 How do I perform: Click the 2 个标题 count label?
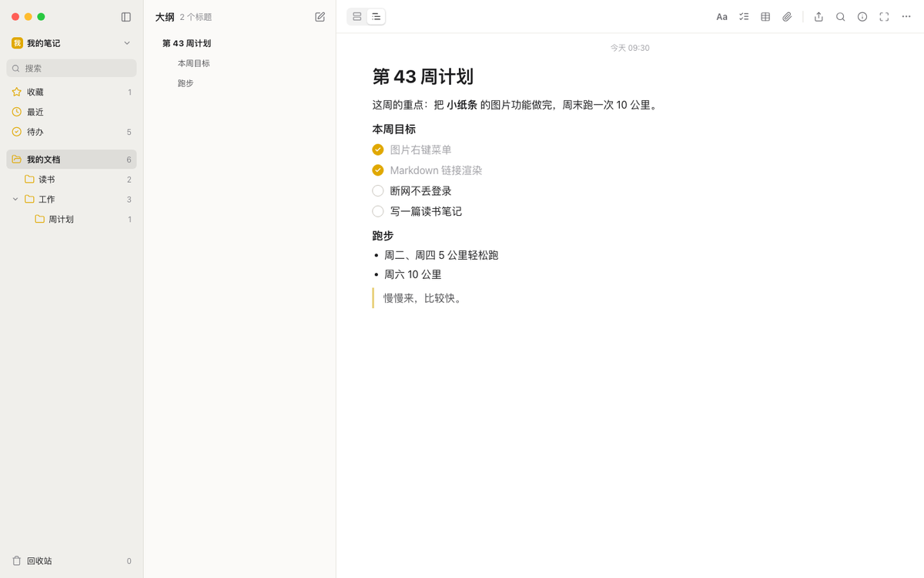(x=196, y=17)
